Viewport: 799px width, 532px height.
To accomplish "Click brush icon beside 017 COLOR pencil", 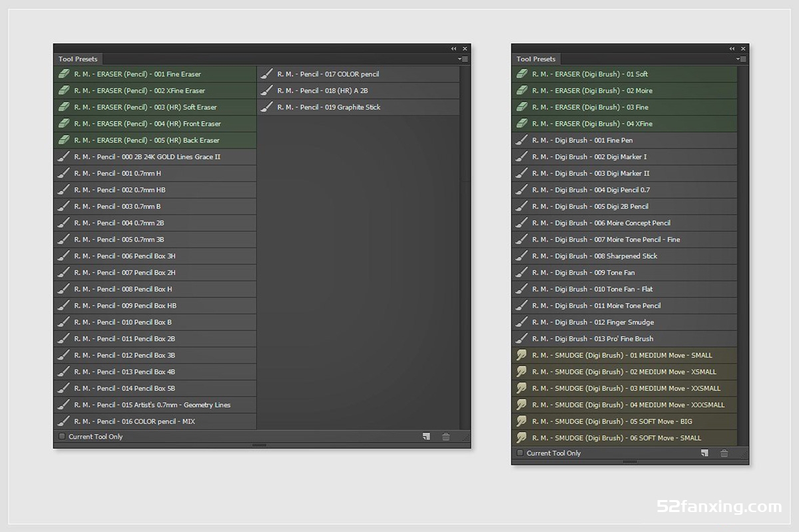I will point(267,74).
